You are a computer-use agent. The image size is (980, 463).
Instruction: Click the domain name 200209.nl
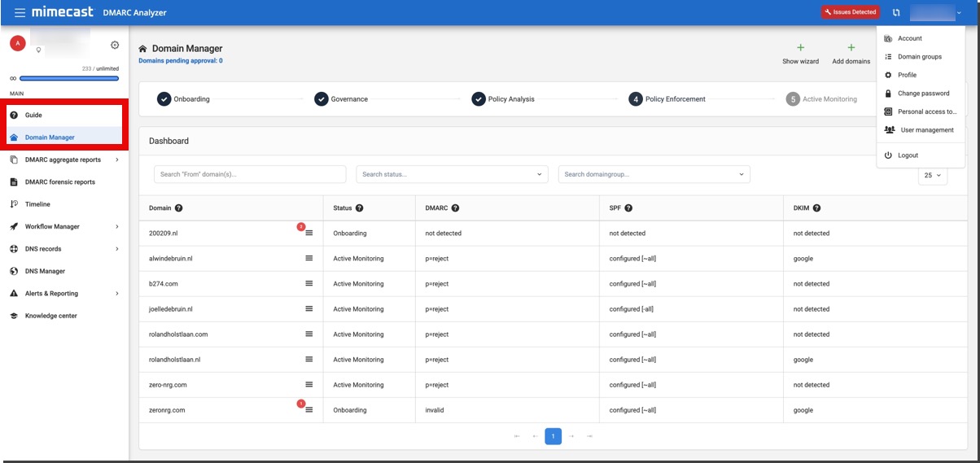[164, 234]
